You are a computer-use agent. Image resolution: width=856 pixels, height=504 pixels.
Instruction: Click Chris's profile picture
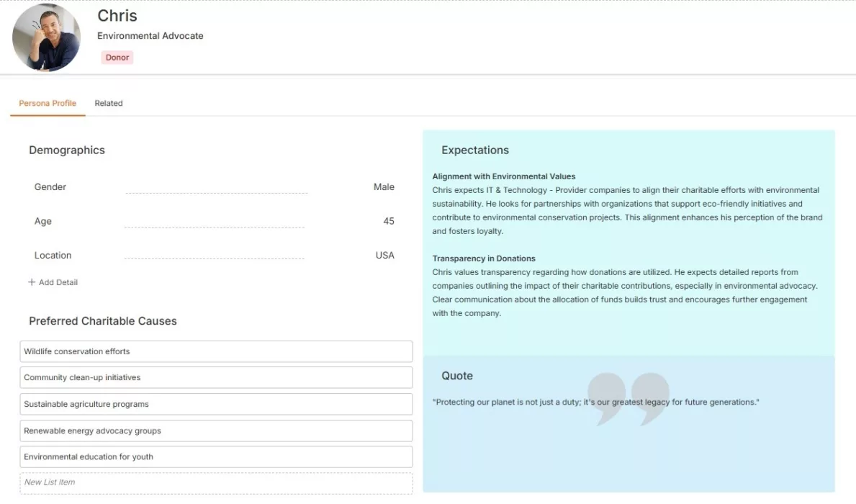[45, 36]
